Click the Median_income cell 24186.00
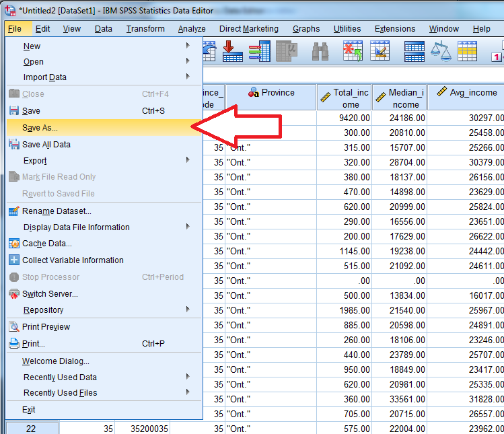 click(x=400, y=118)
